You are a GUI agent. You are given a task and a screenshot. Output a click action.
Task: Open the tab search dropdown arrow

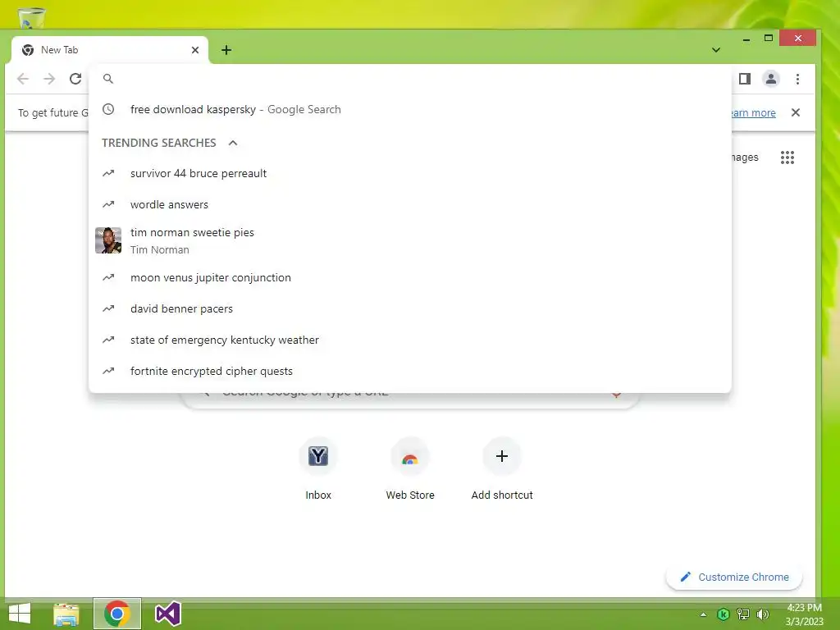tap(716, 50)
